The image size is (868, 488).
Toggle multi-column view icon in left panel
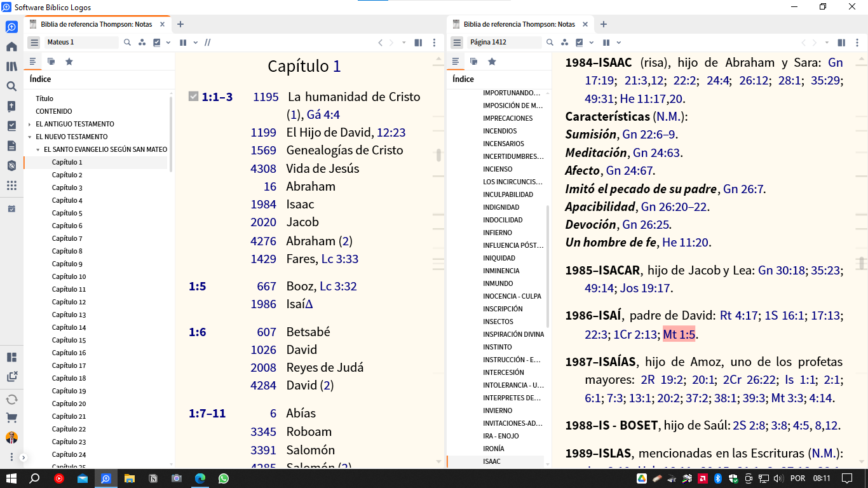(183, 43)
